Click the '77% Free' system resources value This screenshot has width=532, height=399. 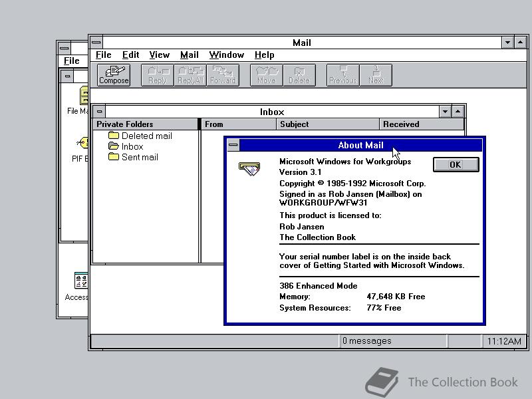coord(384,308)
